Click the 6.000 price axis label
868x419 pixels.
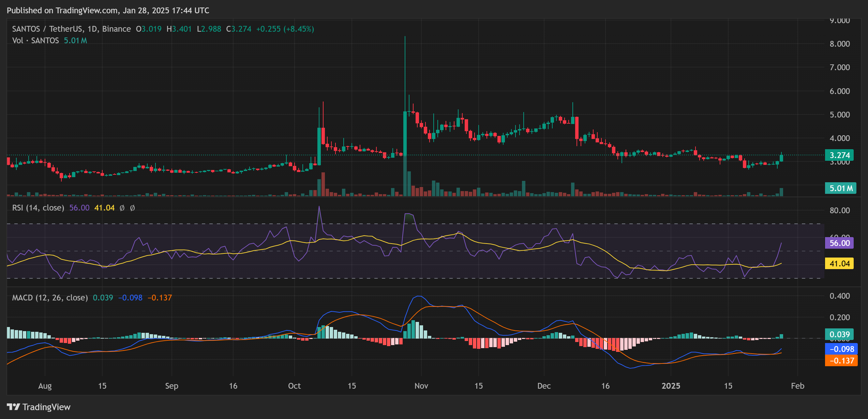click(840, 91)
